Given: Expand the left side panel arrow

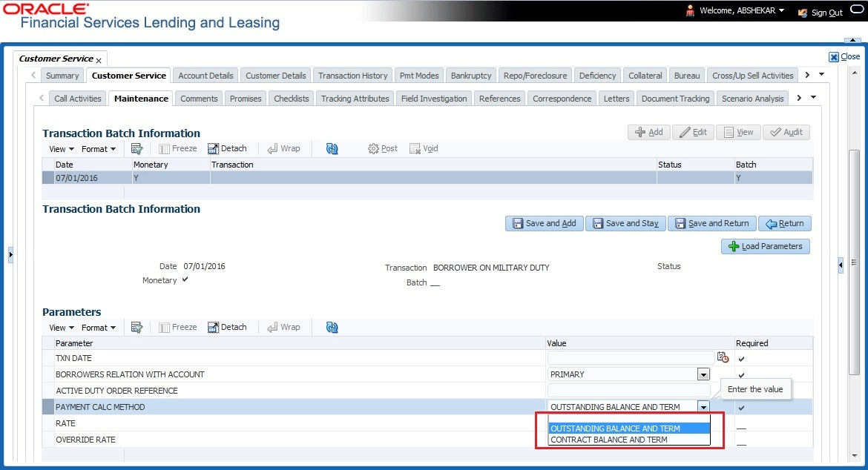Looking at the screenshot, I should click(10, 255).
